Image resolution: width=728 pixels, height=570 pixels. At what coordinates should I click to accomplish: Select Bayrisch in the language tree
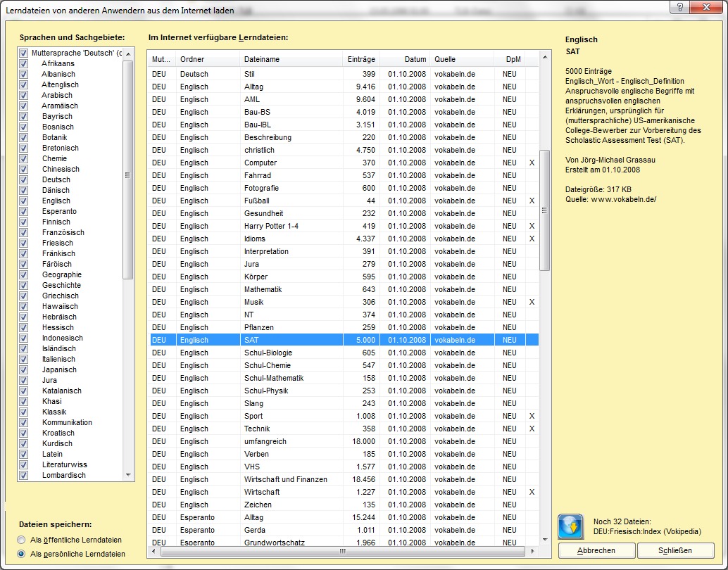coord(57,117)
